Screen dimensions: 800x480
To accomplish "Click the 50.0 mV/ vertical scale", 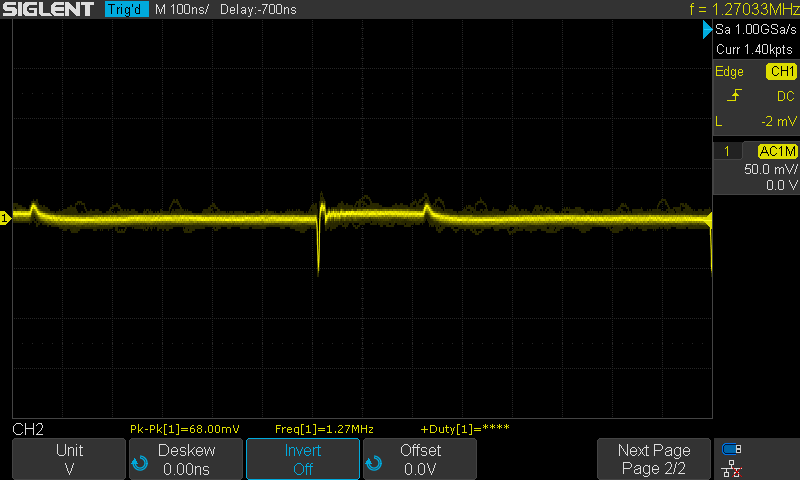I will (770, 169).
